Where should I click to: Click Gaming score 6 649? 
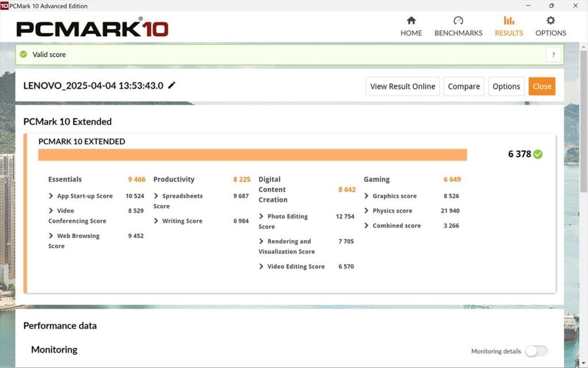tap(452, 179)
